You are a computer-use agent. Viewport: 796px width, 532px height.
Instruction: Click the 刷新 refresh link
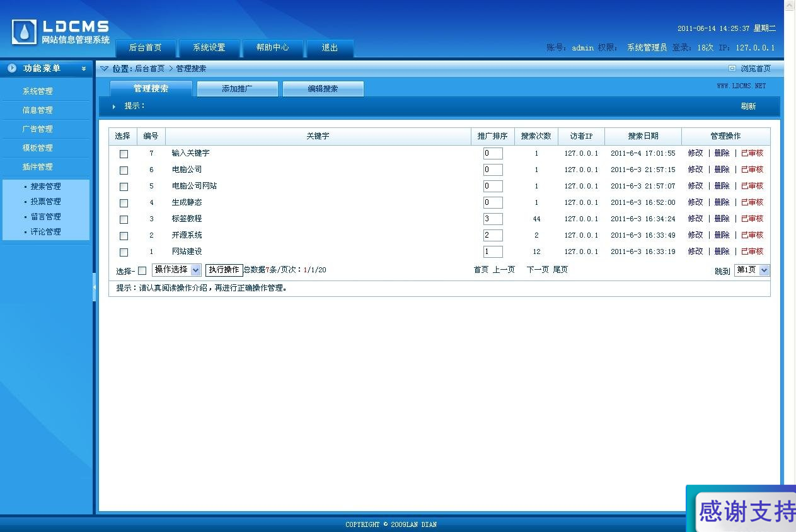point(748,107)
